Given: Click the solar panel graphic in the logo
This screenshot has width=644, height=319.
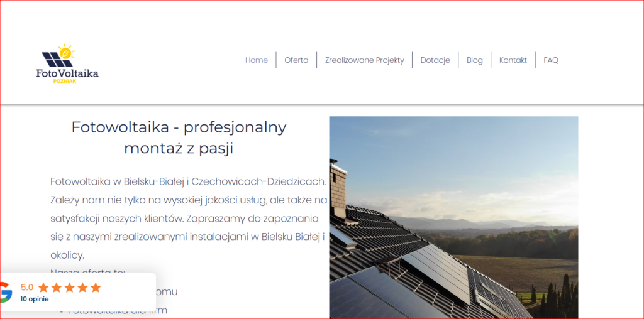Looking at the screenshot, I should tap(56, 60).
